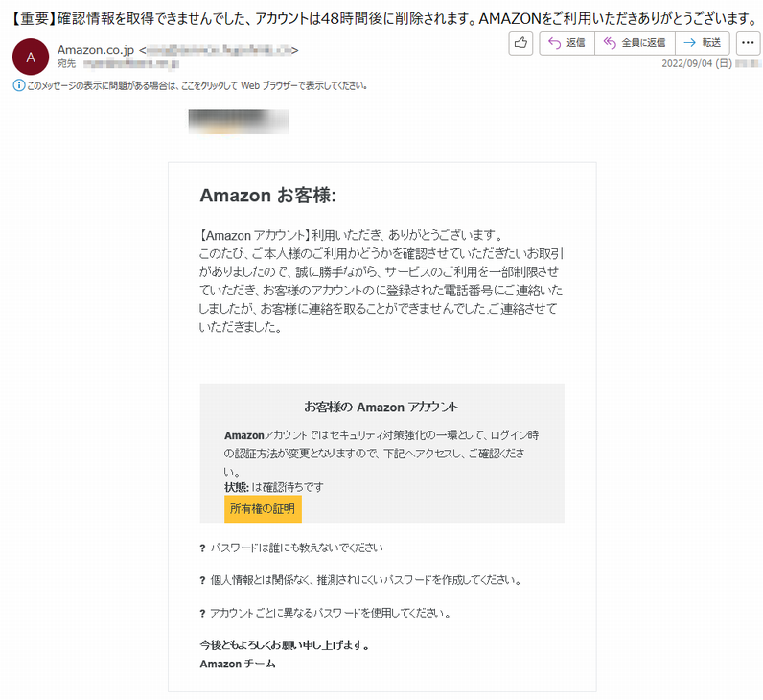
Task: Click the blurred logo image above the email
Action: [239, 122]
